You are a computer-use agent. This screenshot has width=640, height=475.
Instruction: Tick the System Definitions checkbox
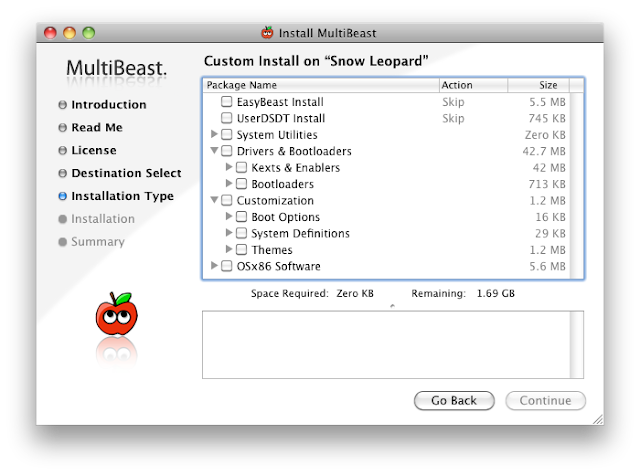(241, 233)
